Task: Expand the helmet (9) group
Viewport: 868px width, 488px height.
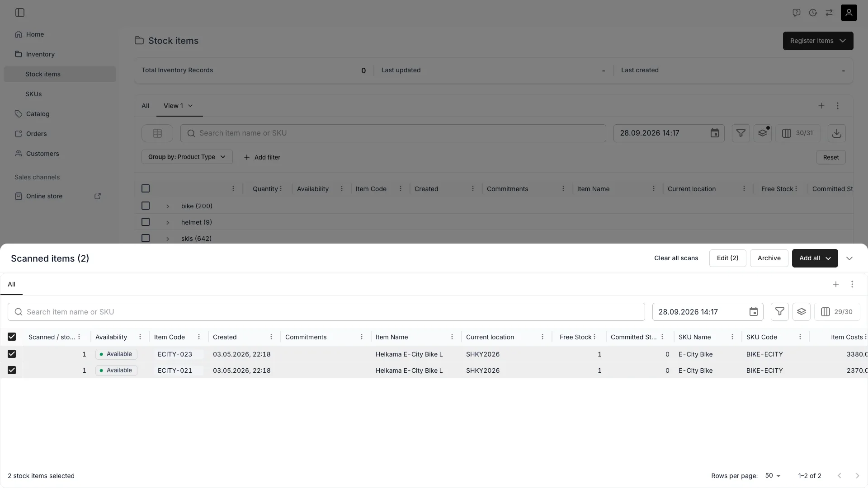Action: pos(168,222)
